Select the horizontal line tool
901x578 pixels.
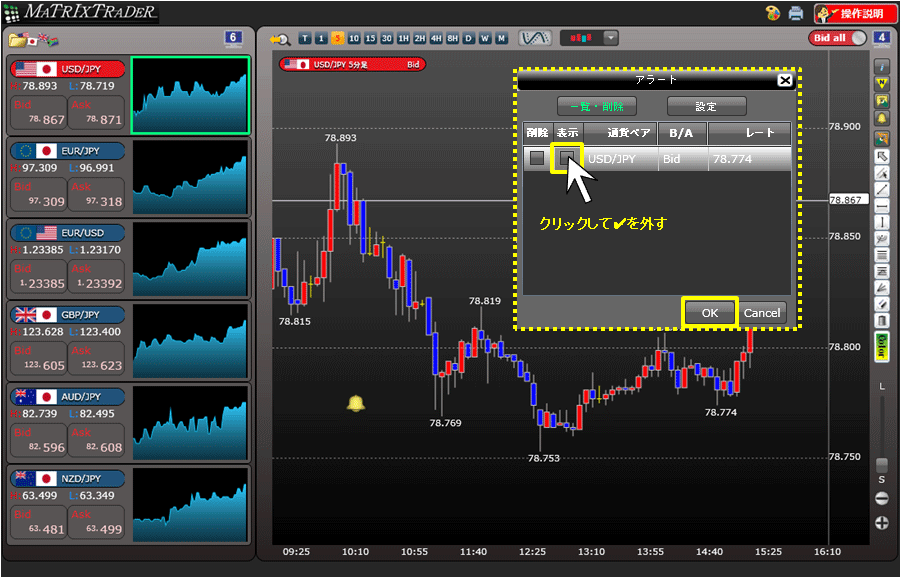881,205
